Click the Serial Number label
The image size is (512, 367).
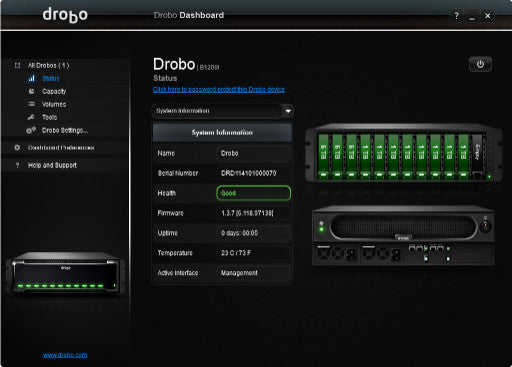178,173
